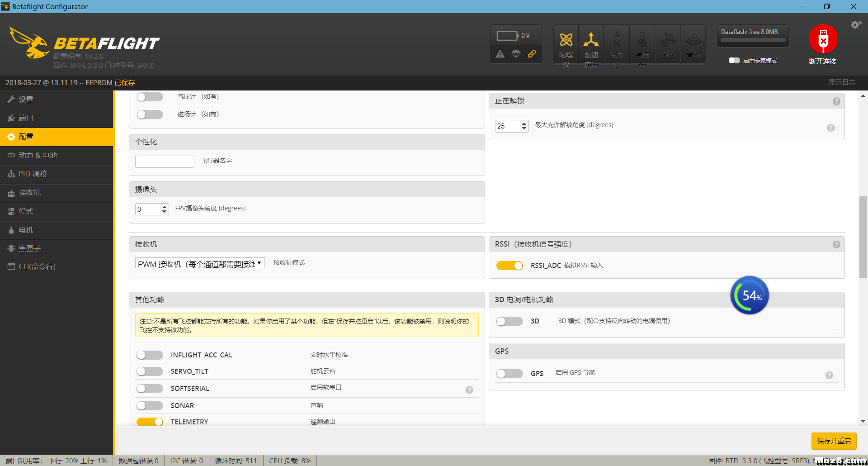This screenshot has height=466, width=868.
Task: Click the 54% circular floating widget
Action: 750,295
